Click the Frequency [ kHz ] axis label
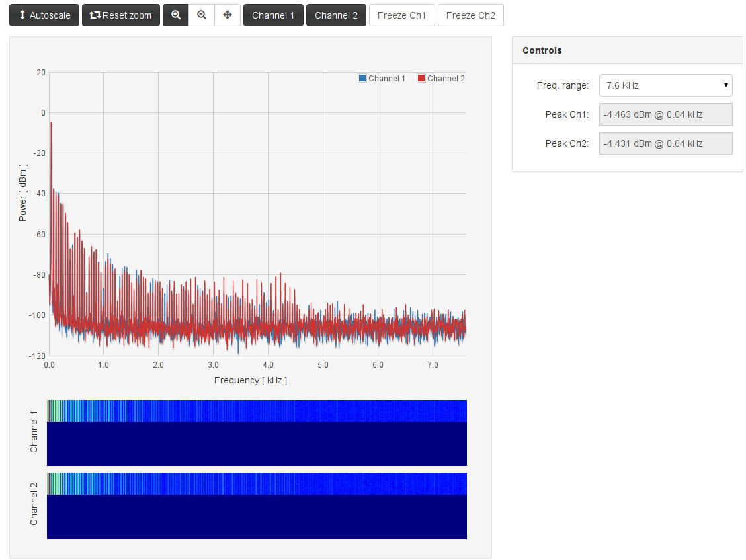The height and width of the screenshot is (560, 746). (251, 381)
